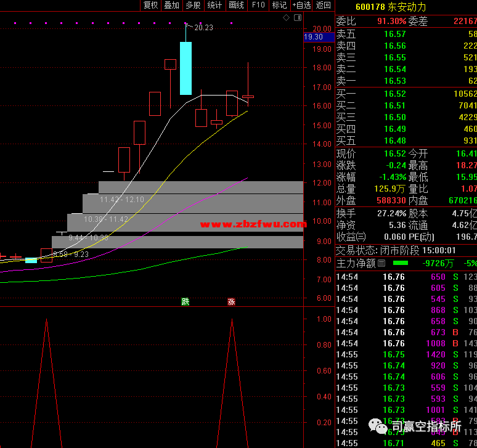Click the 10.38 - 11.42 gap zone label
Viewport: 477px width, 448px height.
[x=105, y=219]
